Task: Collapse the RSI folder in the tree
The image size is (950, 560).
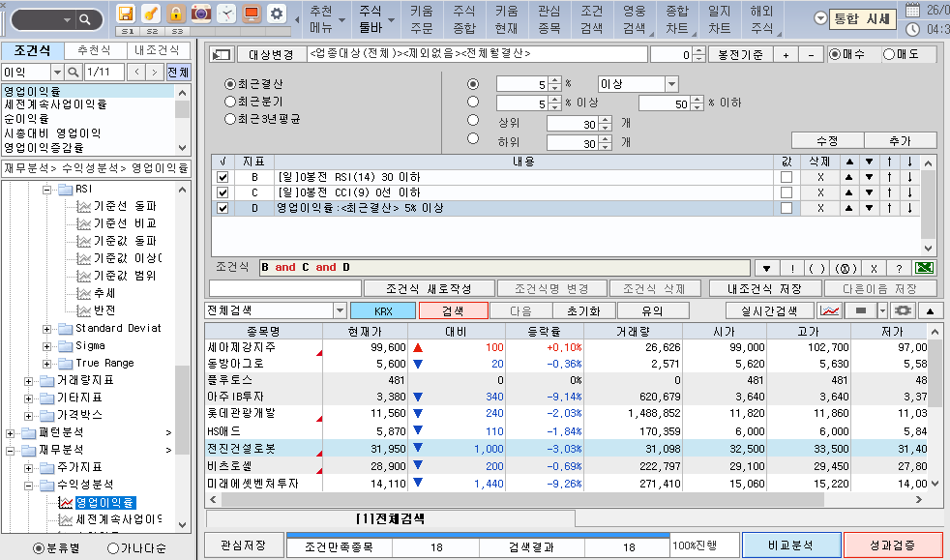Action: (x=46, y=190)
